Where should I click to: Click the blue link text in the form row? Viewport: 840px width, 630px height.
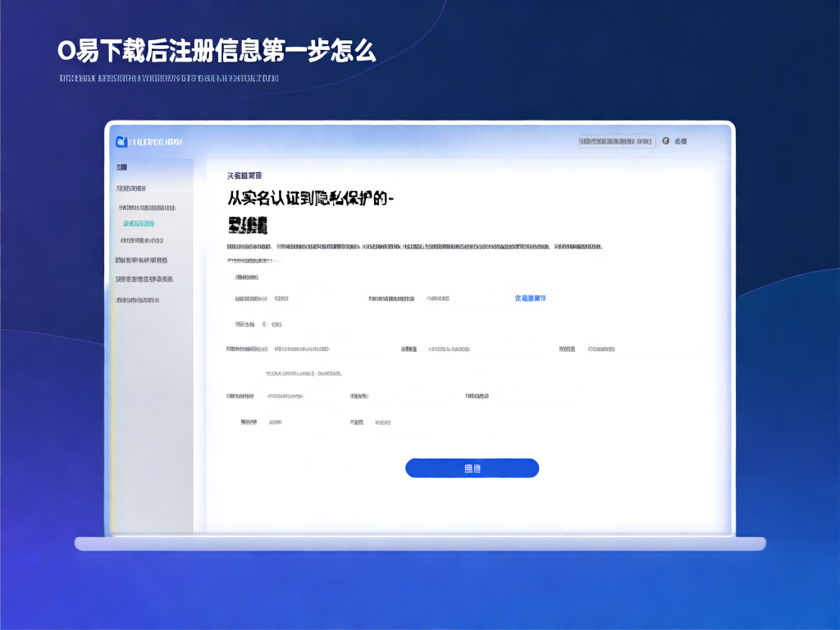530,298
